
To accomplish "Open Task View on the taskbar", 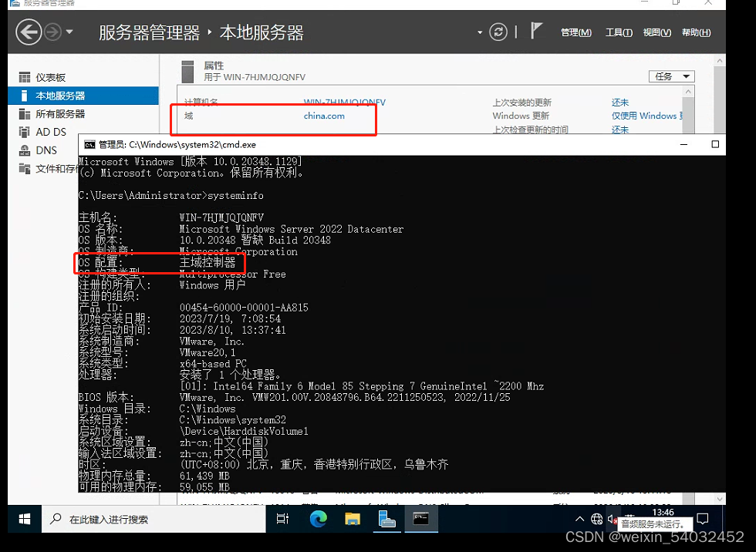I will [282, 519].
